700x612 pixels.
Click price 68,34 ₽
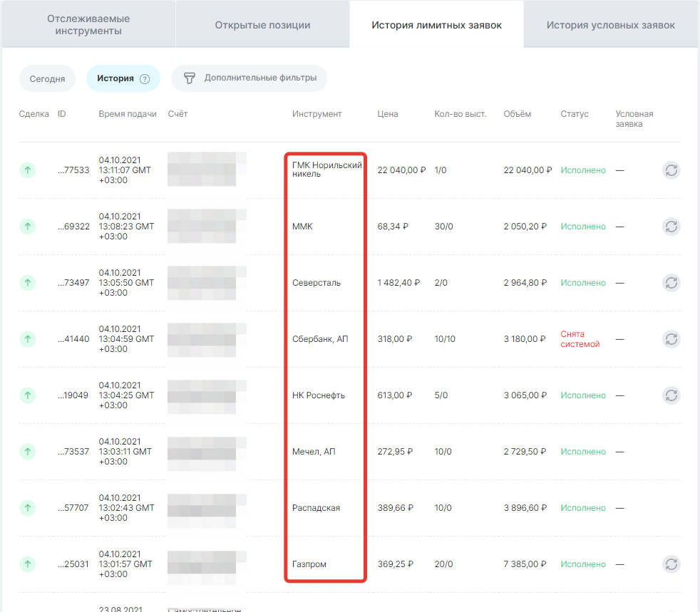393,227
